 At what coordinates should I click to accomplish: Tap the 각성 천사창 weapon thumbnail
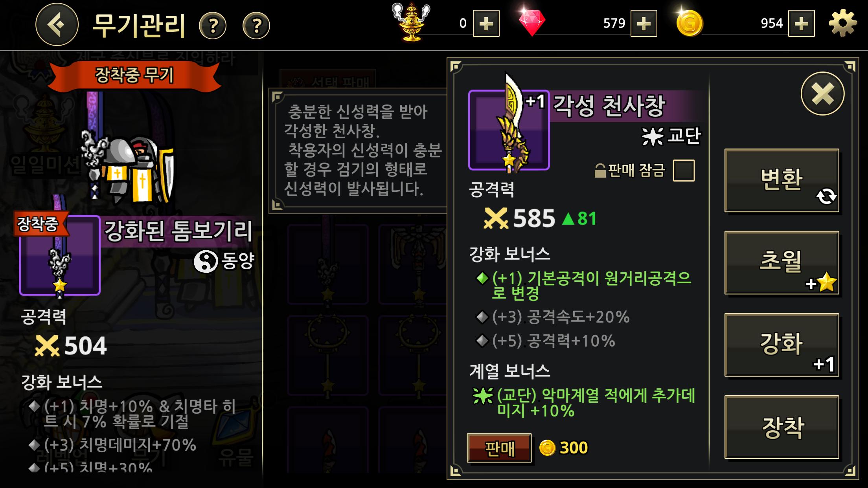coord(509,130)
